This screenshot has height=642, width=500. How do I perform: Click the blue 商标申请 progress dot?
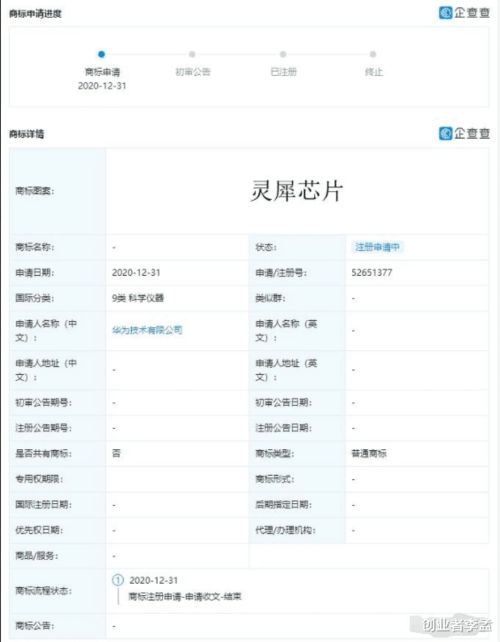(x=102, y=54)
